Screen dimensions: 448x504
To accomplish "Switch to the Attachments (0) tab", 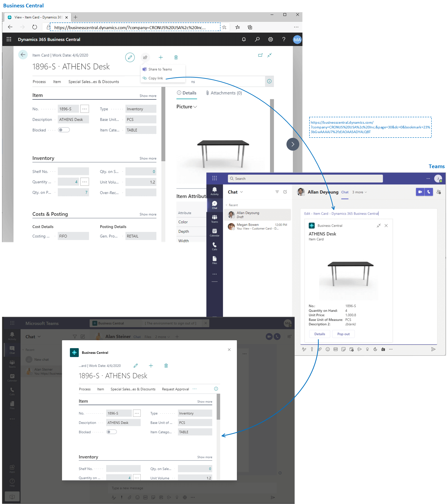I will coord(224,93).
